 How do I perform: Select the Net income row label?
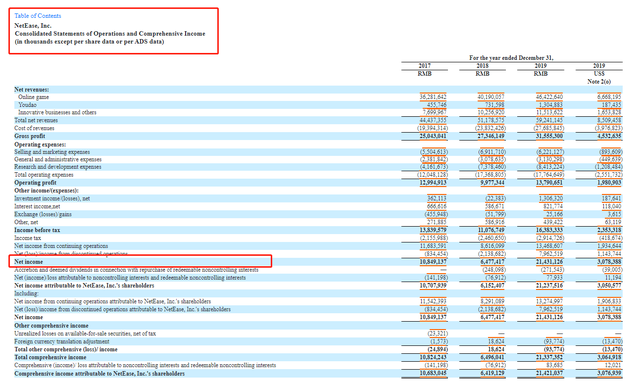click(29, 262)
